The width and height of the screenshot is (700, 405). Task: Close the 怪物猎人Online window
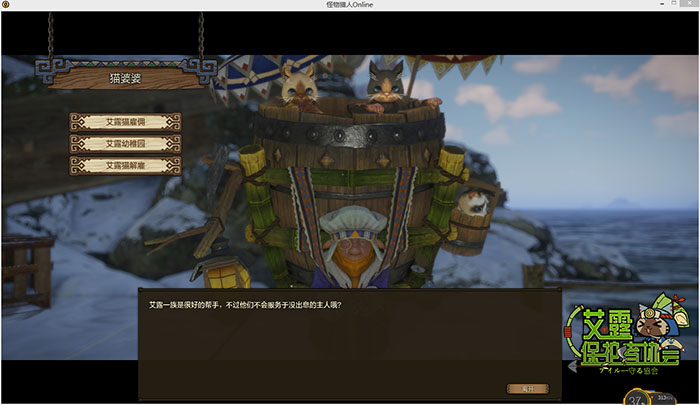[x=690, y=4]
